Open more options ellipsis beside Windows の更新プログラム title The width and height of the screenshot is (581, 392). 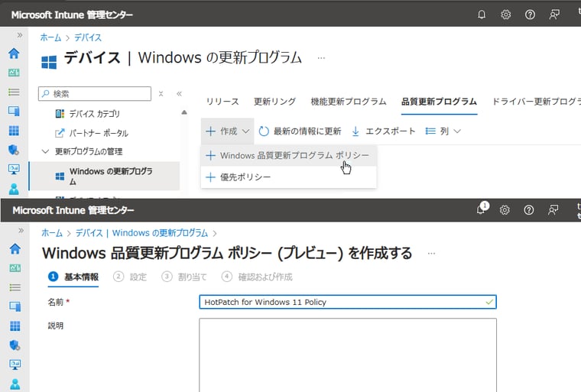(321, 58)
